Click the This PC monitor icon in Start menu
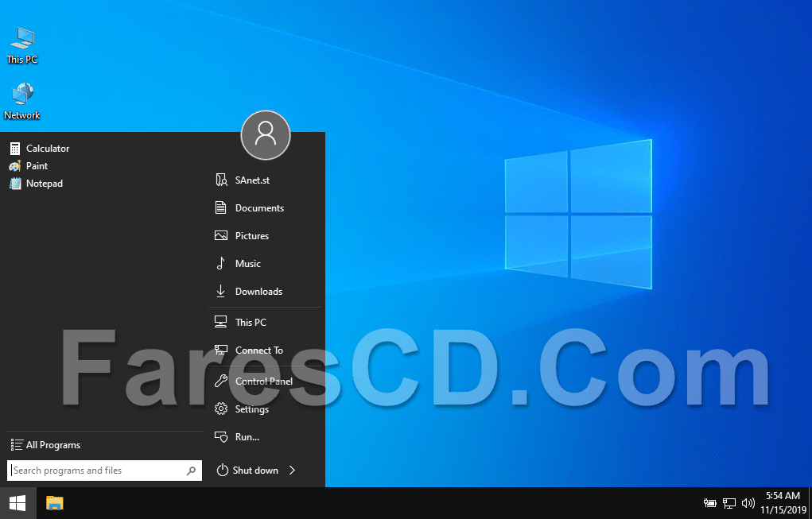This screenshot has width=812, height=519. (220, 322)
